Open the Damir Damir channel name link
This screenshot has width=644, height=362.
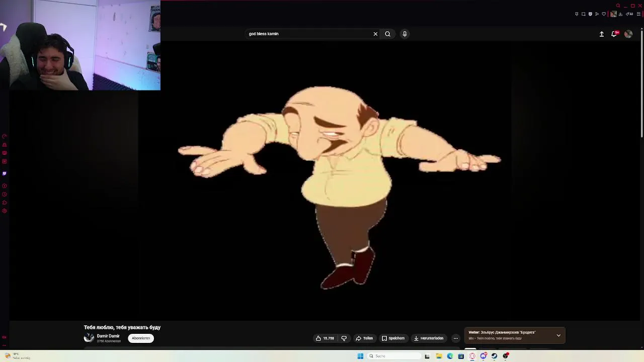108,336
